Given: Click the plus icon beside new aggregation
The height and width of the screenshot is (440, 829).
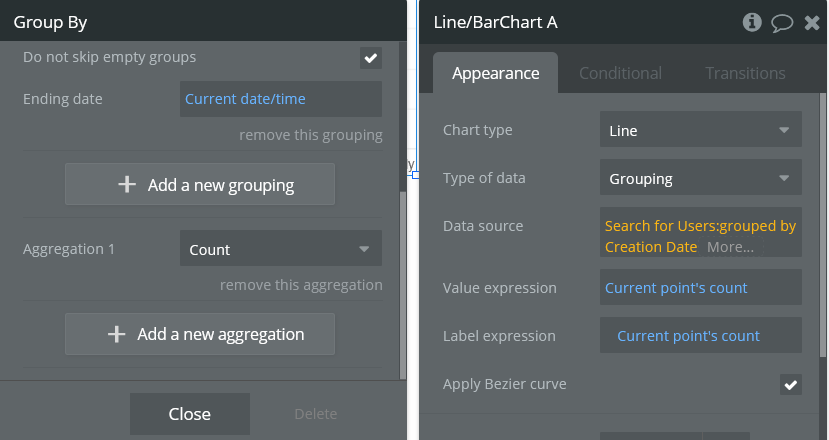Looking at the screenshot, I should click(x=117, y=334).
